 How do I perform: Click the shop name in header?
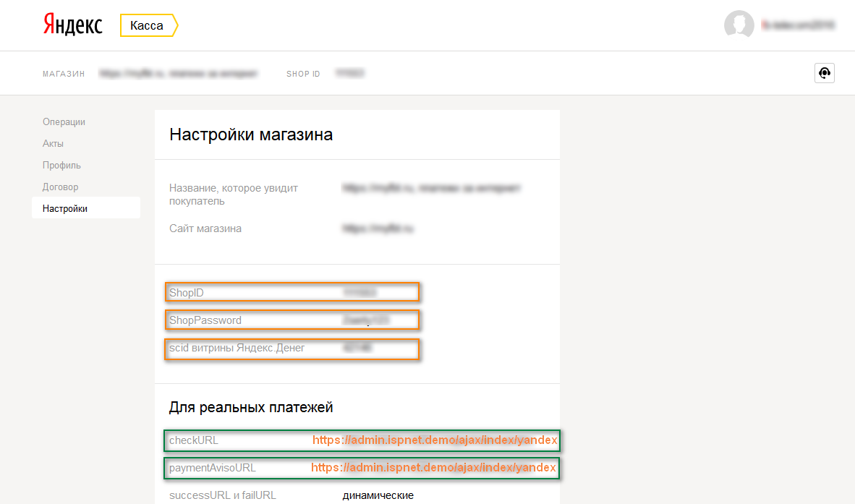(x=178, y=74)
